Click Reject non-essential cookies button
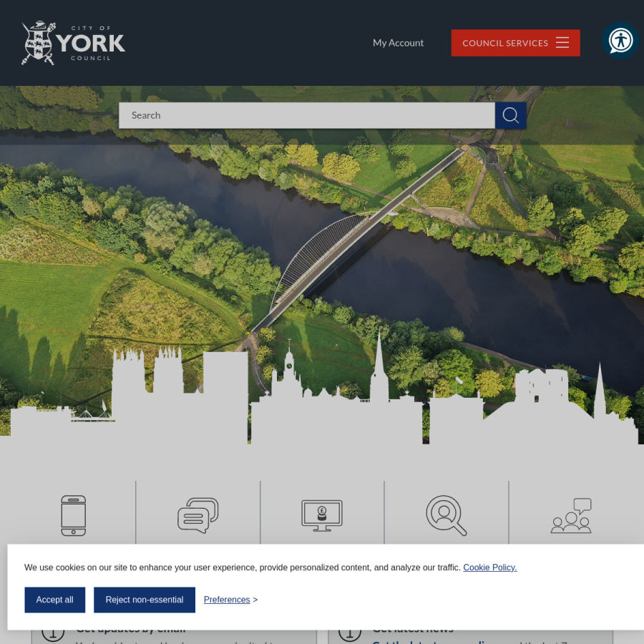The image size is (644, 644). tap(145, 600)
